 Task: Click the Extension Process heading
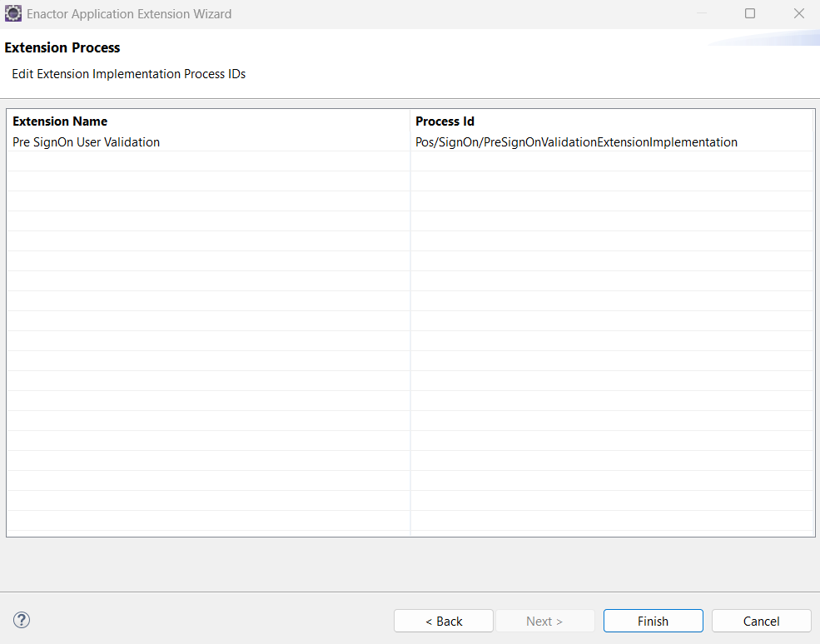[62, 47]
